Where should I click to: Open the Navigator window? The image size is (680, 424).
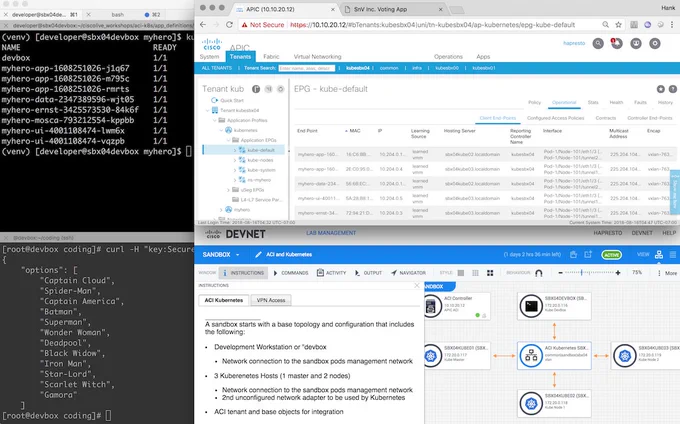coord(408,273)
